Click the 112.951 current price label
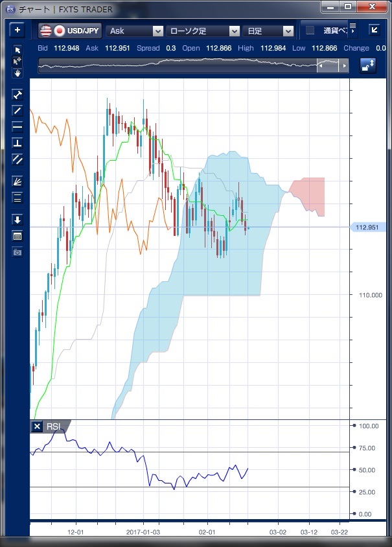The height and width of the screenshot is (547, 392). click(367, 227)
